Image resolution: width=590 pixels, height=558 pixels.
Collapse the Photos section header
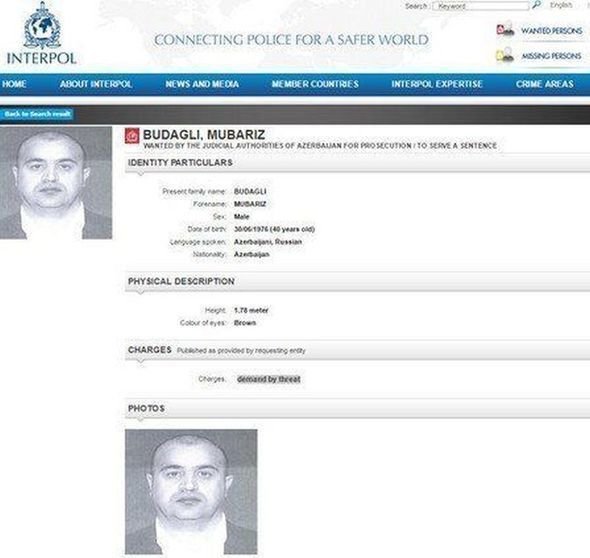(357, 409)
